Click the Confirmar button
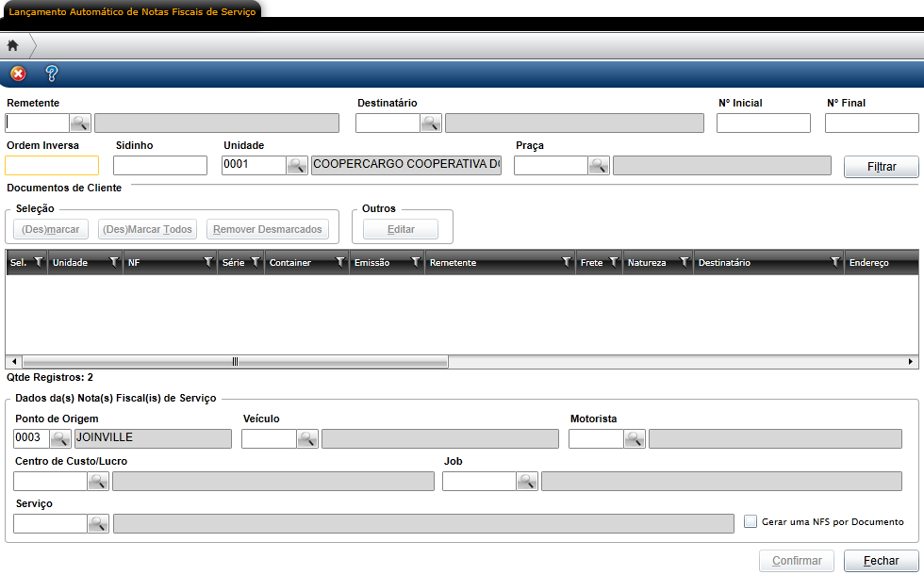Viewport: 924px width, 575px height. click(x=797, y=560)
